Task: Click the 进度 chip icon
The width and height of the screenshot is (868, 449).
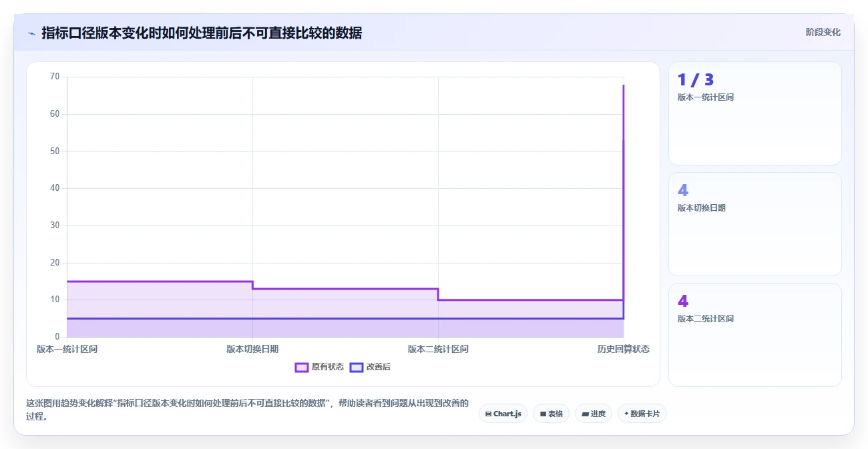Action: (x=585, y=414)
